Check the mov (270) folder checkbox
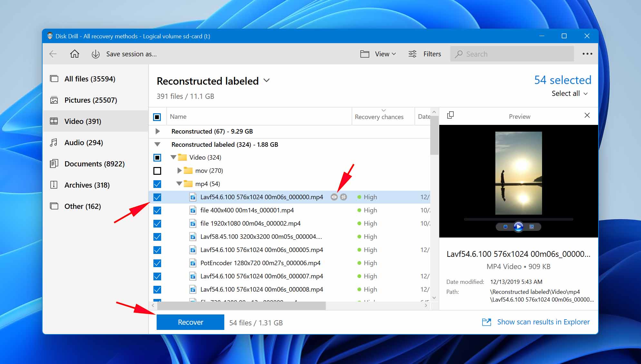The height and width of the screenshot is (364, 641). pos(157,171)
